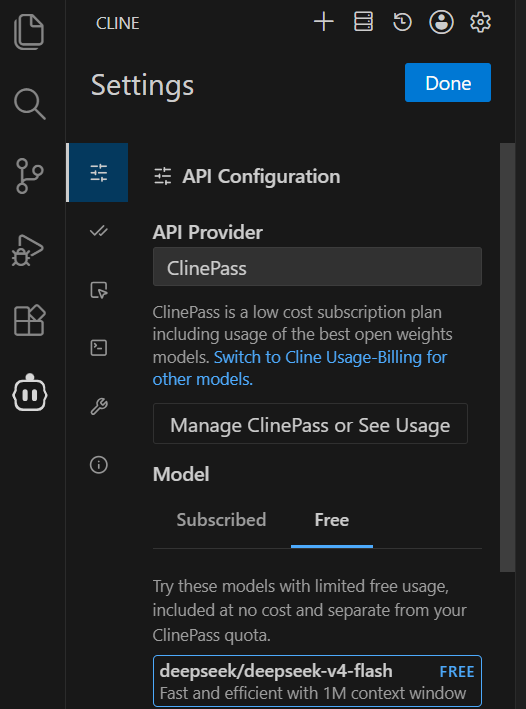
Task: Open the wrench debug settings tab
Action: click(99, 406)
